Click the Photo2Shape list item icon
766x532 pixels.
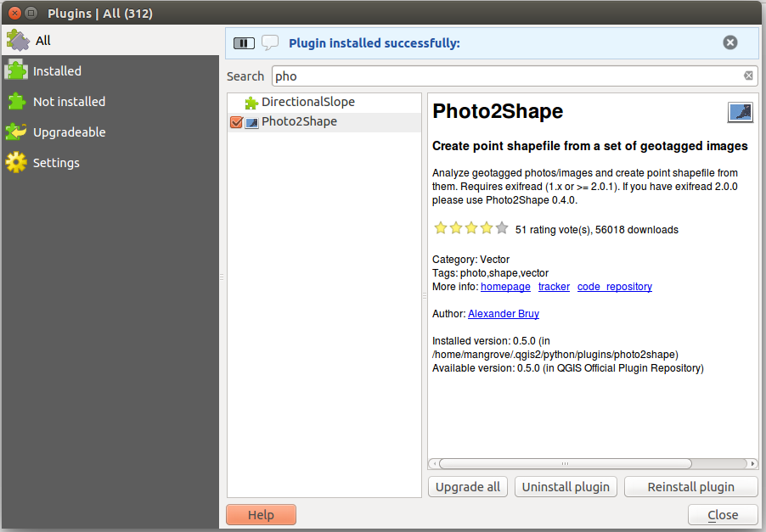tap(251, 122)
